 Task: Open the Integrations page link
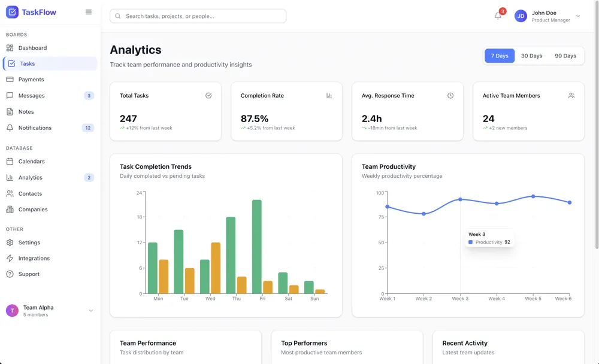click(x=34, y=259)
